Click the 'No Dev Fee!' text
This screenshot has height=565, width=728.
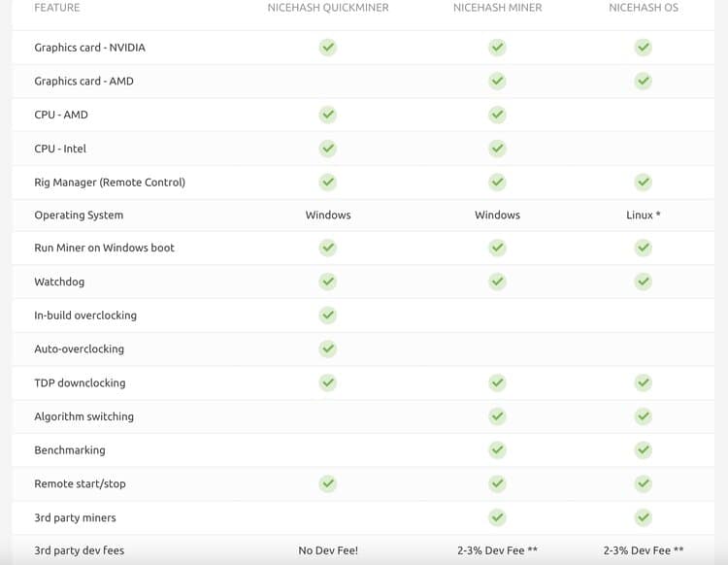point(328,550)
